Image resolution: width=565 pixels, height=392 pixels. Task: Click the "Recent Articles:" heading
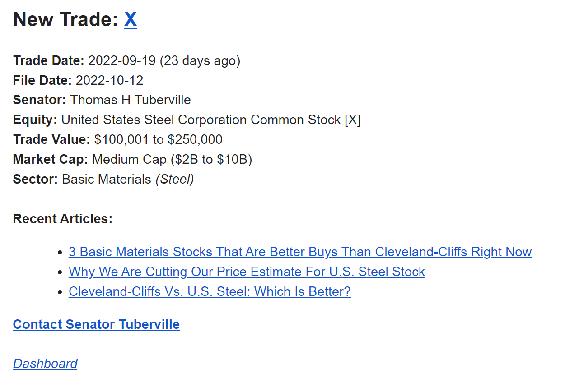[63, 219]
